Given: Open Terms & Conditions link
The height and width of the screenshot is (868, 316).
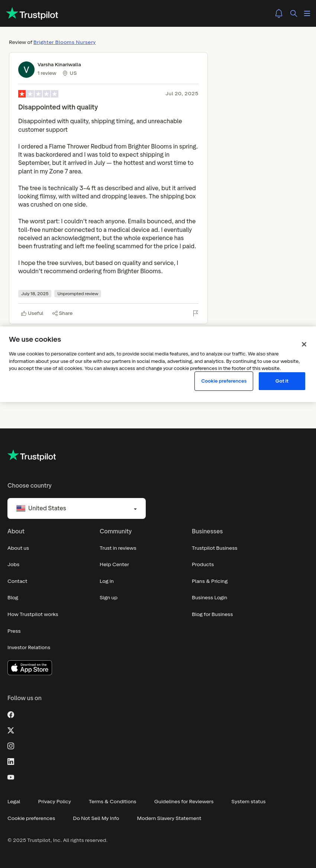Looking at the screenshot, I should (x=113, y=802).
